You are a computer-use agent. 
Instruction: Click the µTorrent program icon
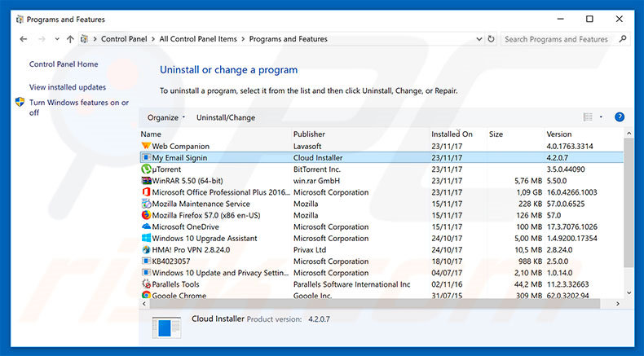146,169
